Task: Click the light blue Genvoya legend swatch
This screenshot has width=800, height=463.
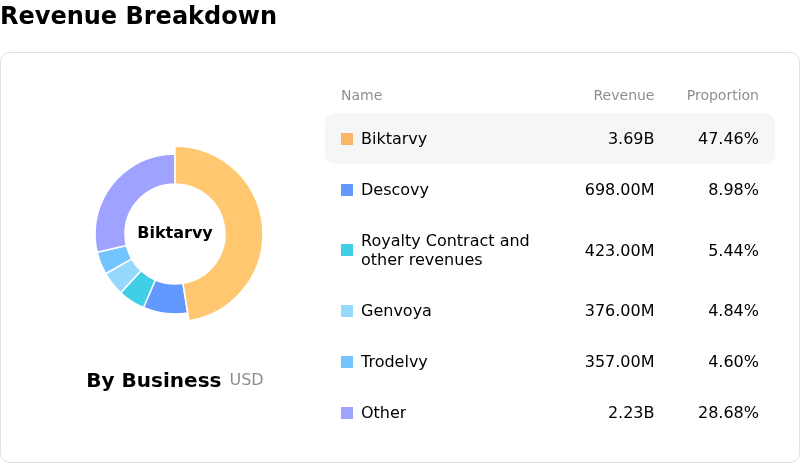Action: [347, 311]
